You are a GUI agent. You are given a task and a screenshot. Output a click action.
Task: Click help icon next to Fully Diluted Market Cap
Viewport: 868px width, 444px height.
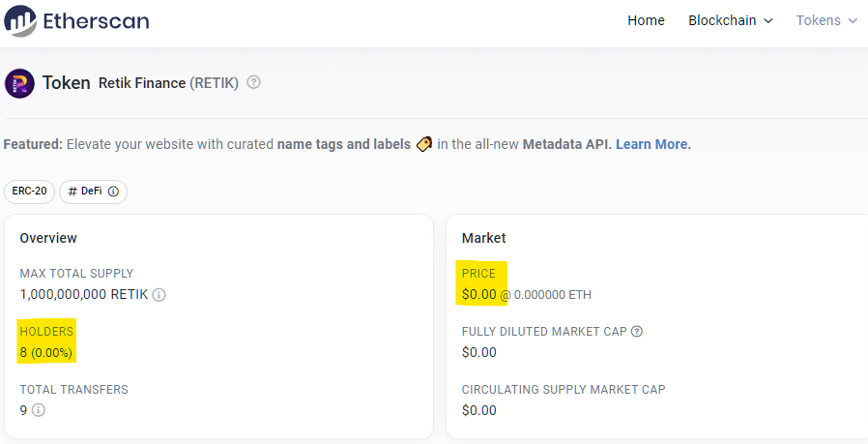click(637, 332)
